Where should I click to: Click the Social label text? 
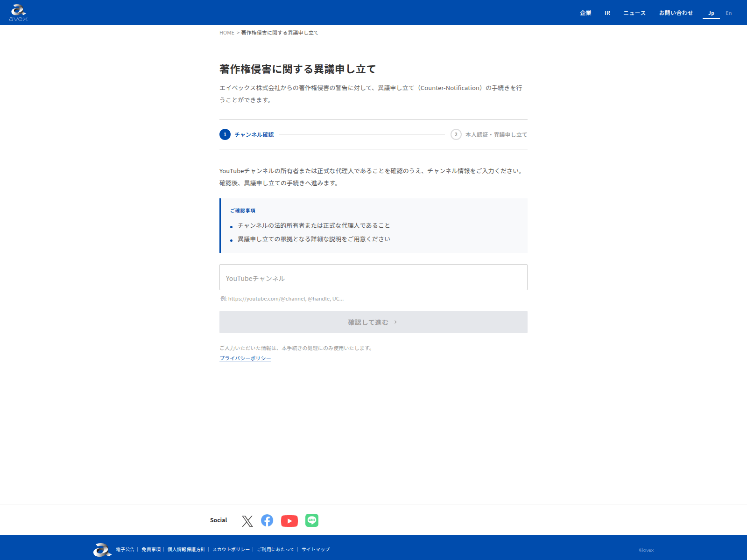coord(218,520)
